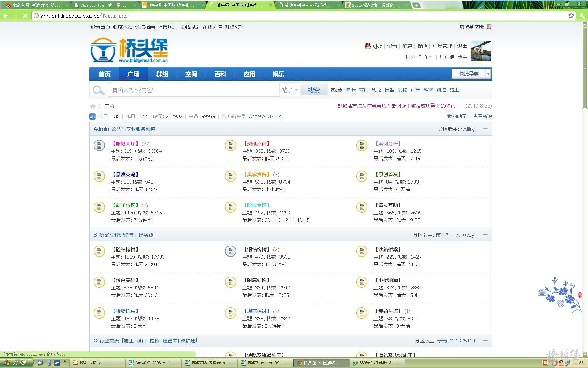Collapse the C-行业交流 section

pyautogui.click(x=485, y=340)
